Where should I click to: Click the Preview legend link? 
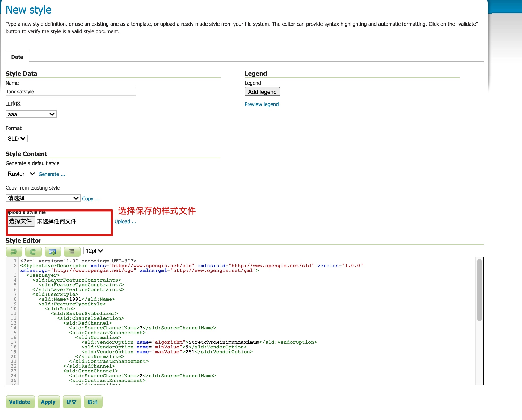(x=262, y=104)
